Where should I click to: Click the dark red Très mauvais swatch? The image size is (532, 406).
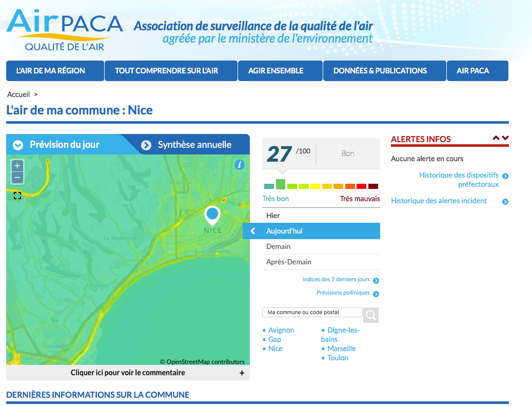click(x=373, y=186)
